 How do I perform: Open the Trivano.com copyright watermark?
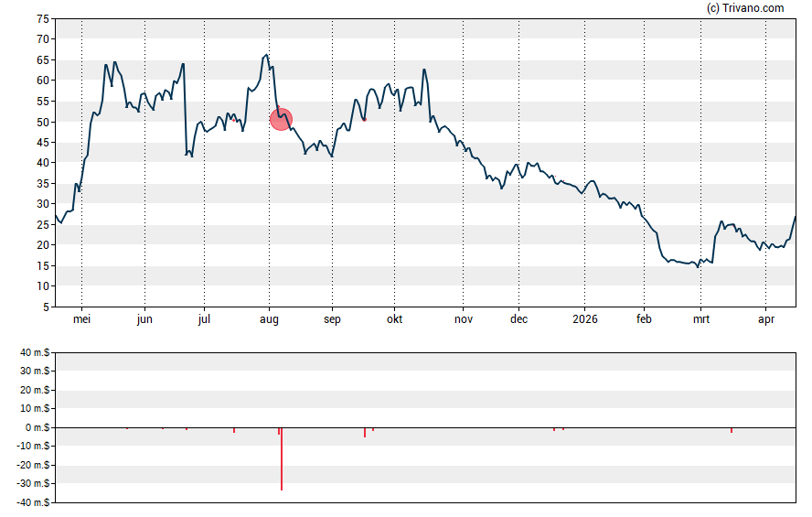click(745, 8)
